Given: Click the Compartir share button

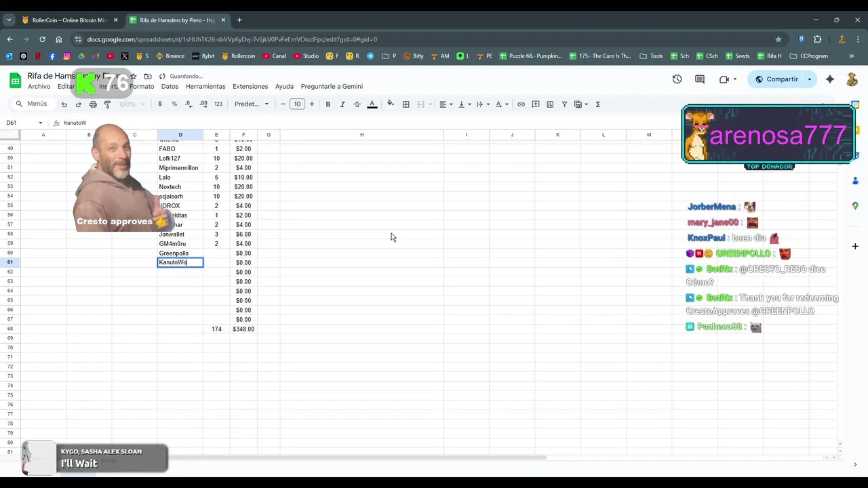Looking at the screenshot, I should [776, 79].
